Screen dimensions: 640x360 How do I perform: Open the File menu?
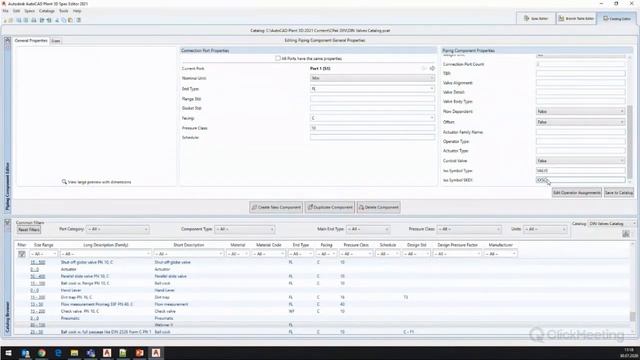pos(6,11)
